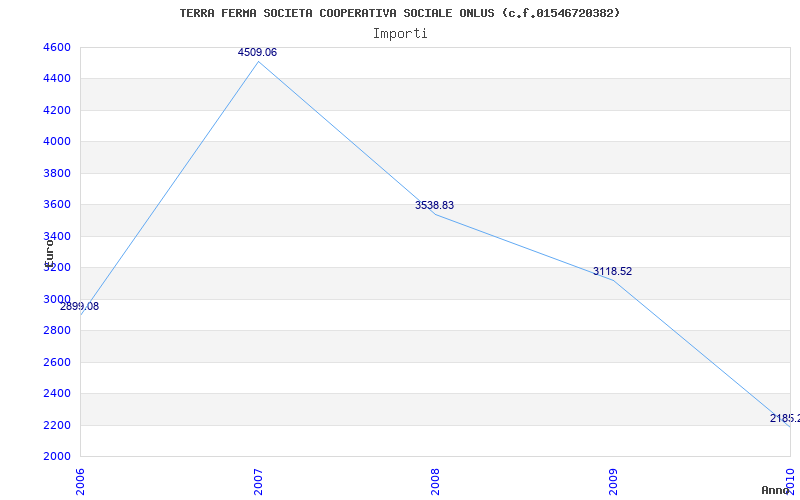Click the 3800 y-axis value
Image resolution: width=800 pixels, height=500 pixels.
(x=55, y=173)
